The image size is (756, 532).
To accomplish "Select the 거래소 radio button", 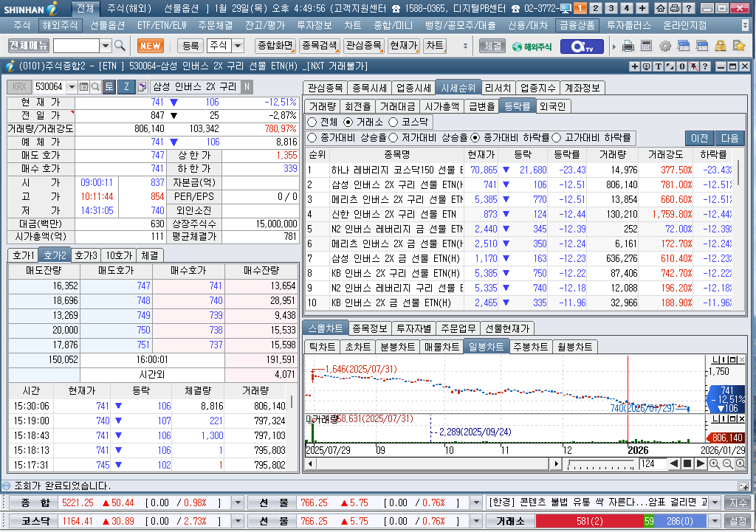I will pyautogui.click(x=348, y=122).
